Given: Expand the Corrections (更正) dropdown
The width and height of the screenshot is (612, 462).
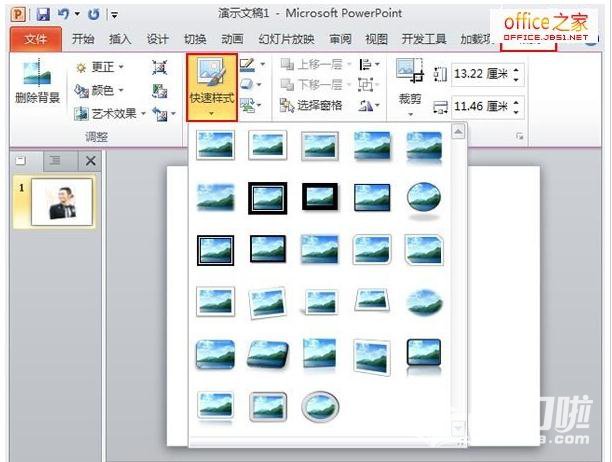Looking at the screenshot, I should click(100, 67).
